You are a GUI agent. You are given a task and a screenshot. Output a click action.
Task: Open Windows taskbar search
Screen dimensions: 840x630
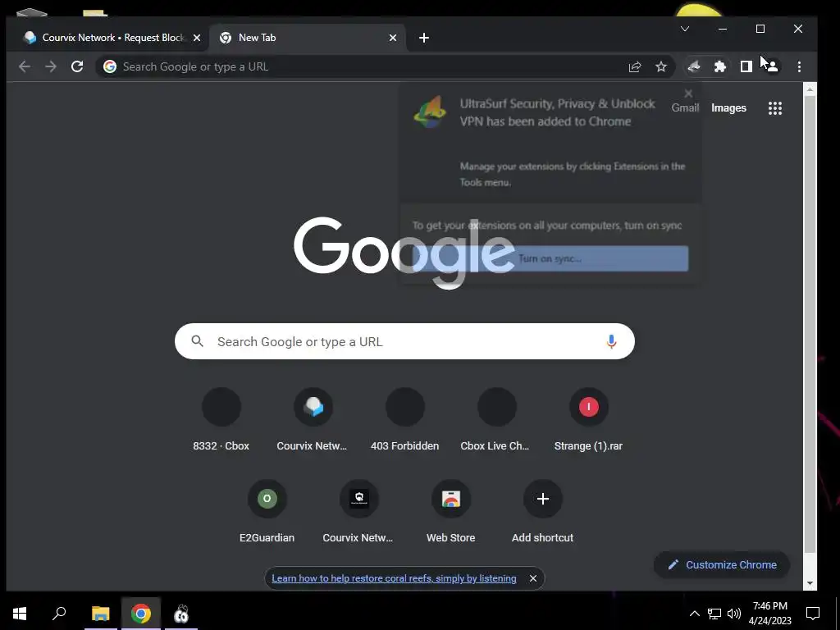click(x=59, y=614)
